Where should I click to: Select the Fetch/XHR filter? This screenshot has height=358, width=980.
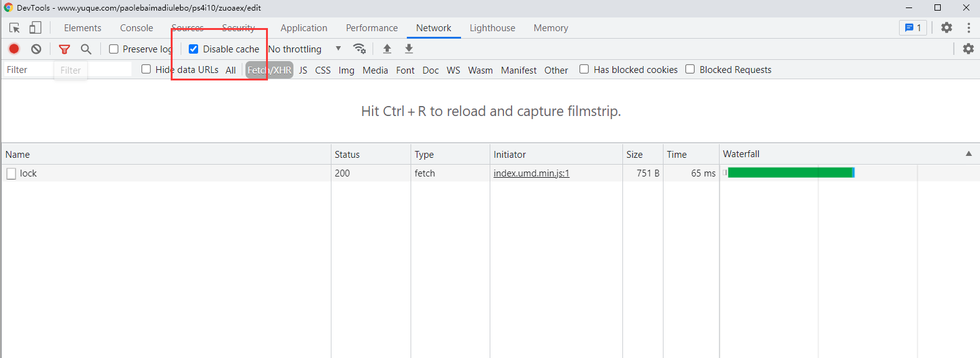click(269, 70)
